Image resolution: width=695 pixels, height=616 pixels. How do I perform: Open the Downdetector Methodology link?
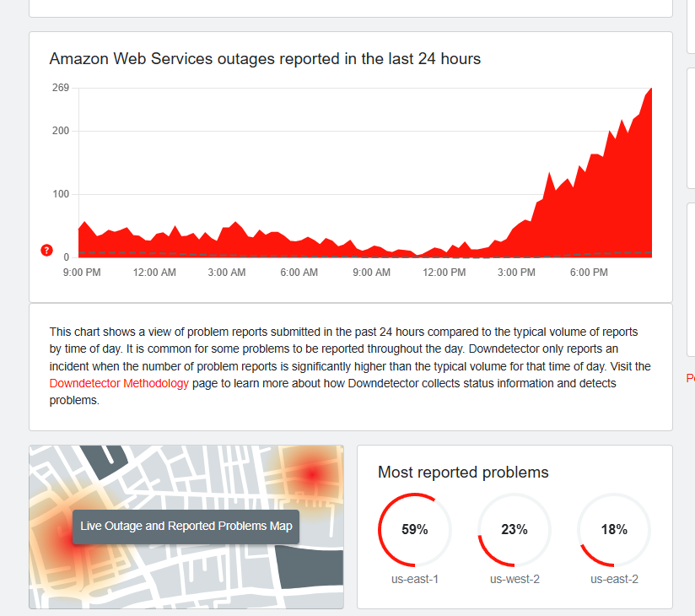119,383
